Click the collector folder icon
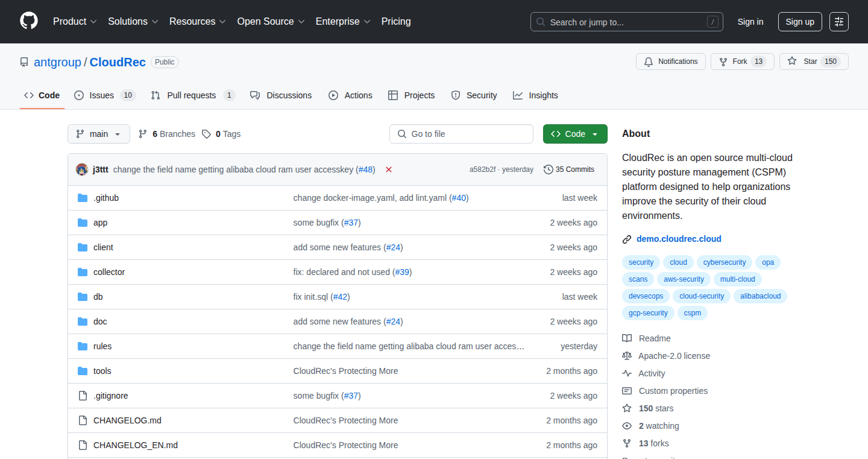The height and width of the screenshot is (459, 868). [x=83, y=272]
